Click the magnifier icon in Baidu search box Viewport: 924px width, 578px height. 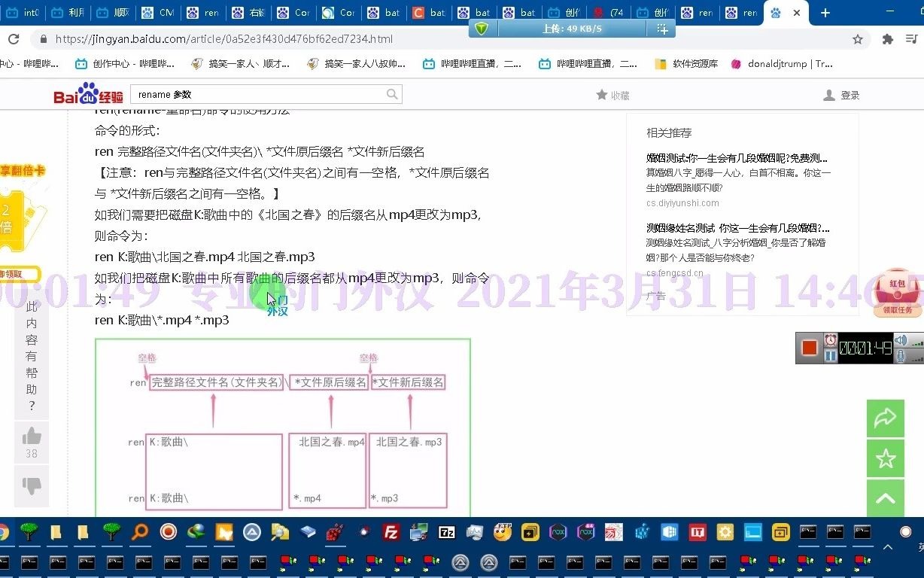(x=392, y=94)
